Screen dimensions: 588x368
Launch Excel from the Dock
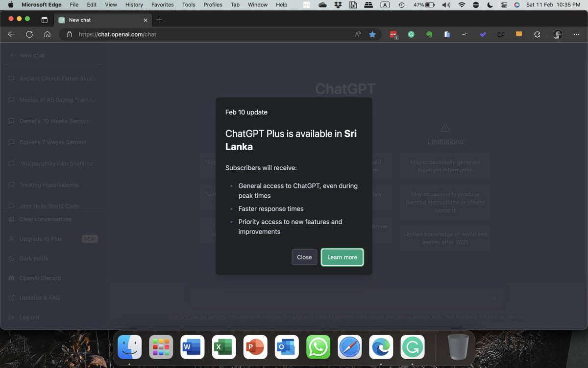pyautogui.click(x=224, y=347)
